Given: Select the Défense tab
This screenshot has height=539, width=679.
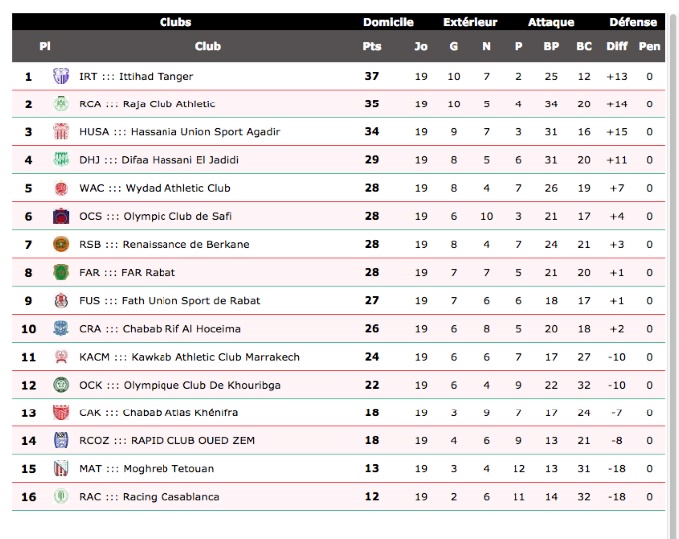Looking at the screenshot, I should (x=633, y=22).
